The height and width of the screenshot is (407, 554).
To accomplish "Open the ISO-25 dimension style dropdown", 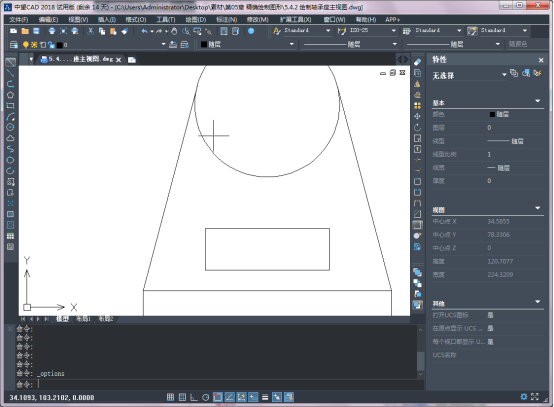I will (372, 31).
